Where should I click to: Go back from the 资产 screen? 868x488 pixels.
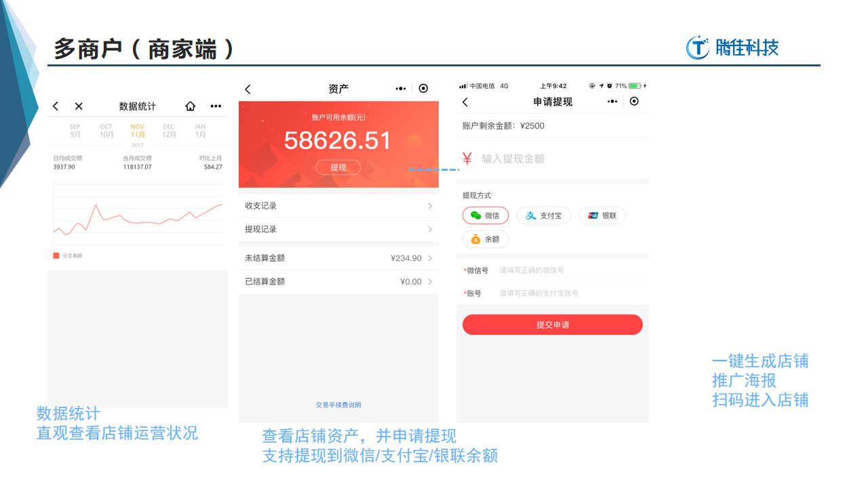248,89
